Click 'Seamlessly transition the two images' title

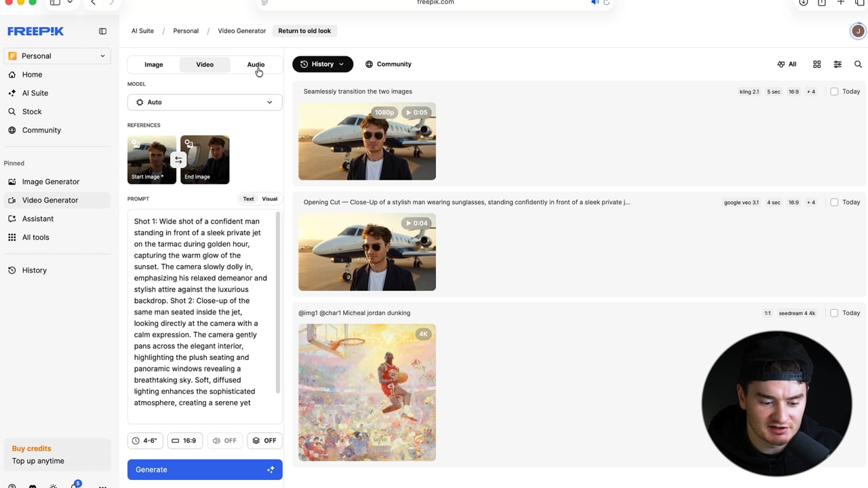pyautogui.click(x=358, y=91)
